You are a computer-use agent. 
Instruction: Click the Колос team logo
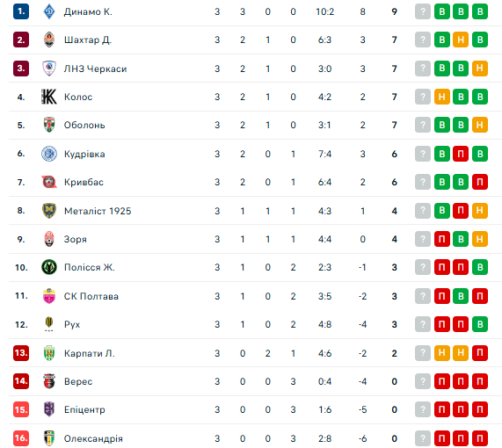49,97
